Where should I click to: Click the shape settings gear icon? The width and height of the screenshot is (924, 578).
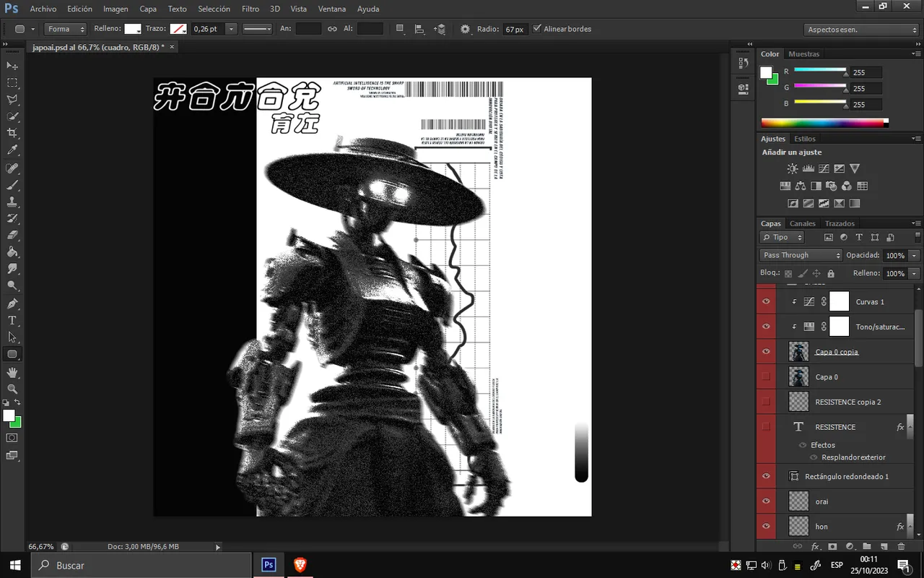[x=465, y=29]
